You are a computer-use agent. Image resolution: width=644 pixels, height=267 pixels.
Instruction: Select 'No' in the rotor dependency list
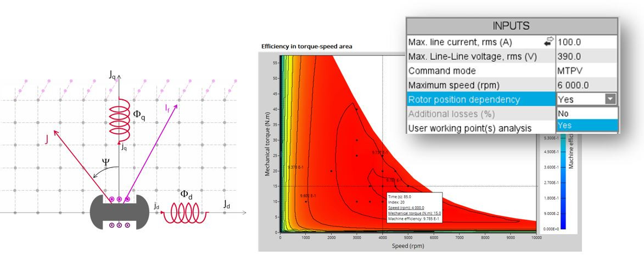(x=563, y=113)
